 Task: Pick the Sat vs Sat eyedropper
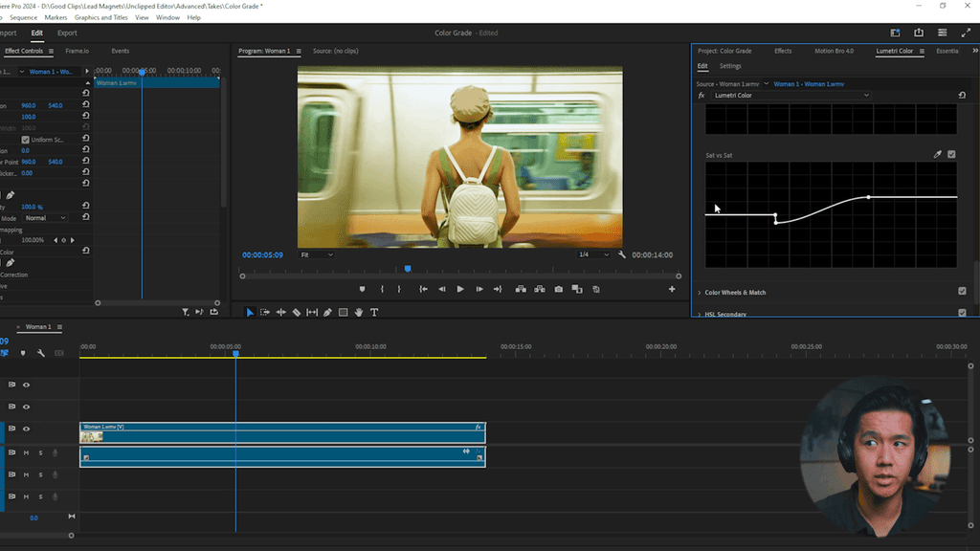point(938,154)
